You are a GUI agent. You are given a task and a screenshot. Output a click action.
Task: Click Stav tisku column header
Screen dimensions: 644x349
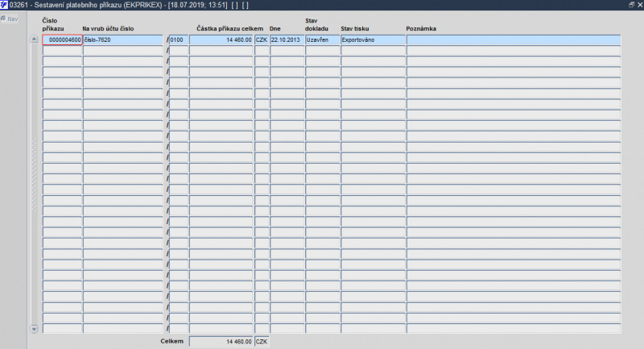355,29
